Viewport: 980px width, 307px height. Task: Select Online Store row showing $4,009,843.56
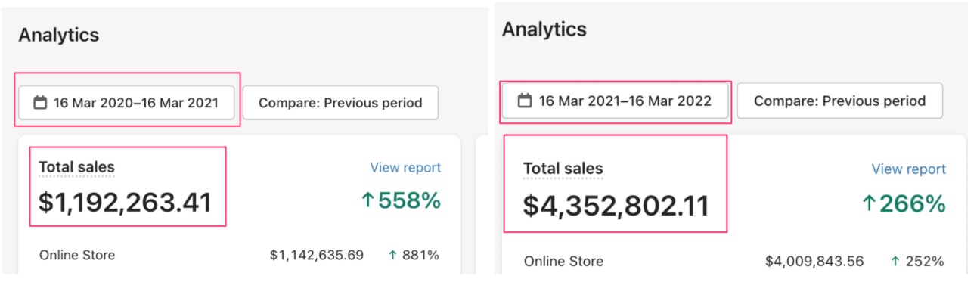pyautogui.click(x=733, y=262)
